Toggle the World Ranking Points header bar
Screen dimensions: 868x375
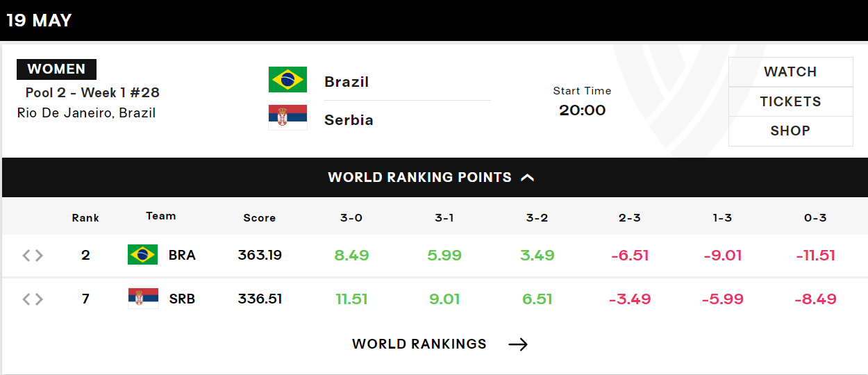click(x=434, y=177)
